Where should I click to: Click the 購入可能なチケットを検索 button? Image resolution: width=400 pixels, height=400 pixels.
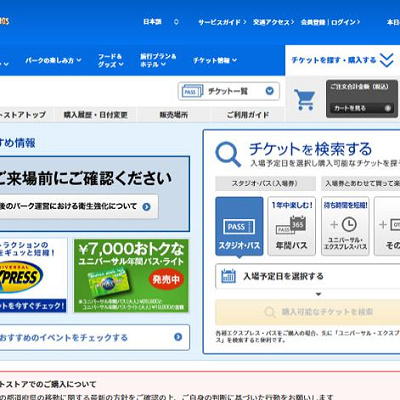click(x=308, y=312)
